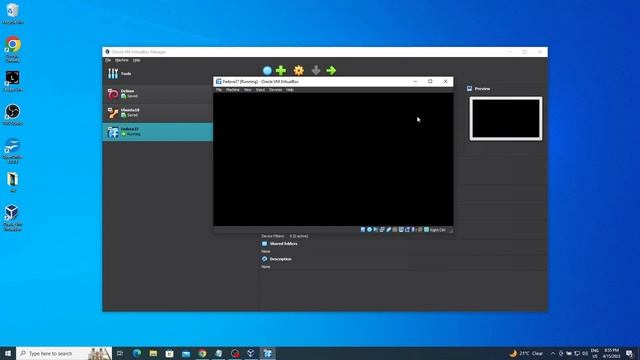
Task: Open Help menu in Fedora37 VM window
Action: pos(290,90)
